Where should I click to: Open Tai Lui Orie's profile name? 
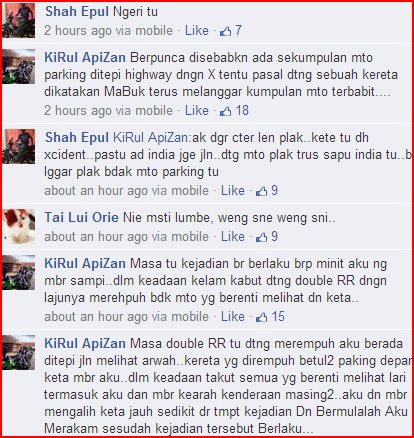click(81, 217)
